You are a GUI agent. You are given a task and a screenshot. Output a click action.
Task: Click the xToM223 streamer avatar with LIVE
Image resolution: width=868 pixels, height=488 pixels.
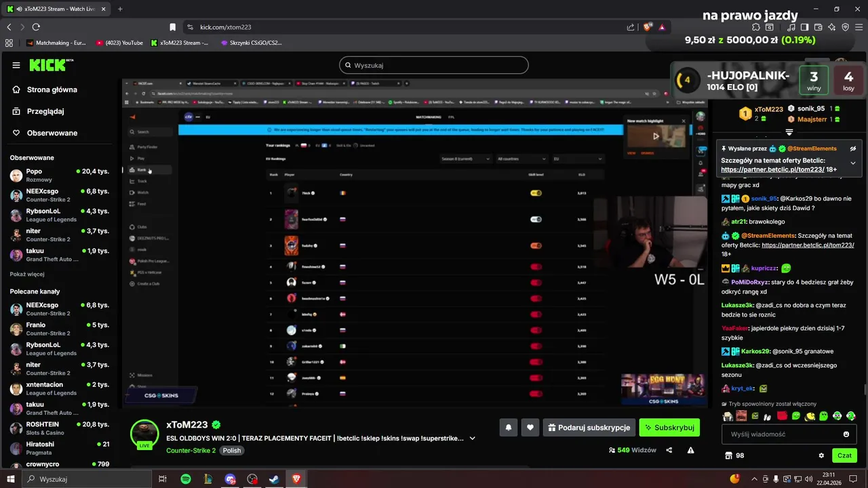[x=144, y=434]
